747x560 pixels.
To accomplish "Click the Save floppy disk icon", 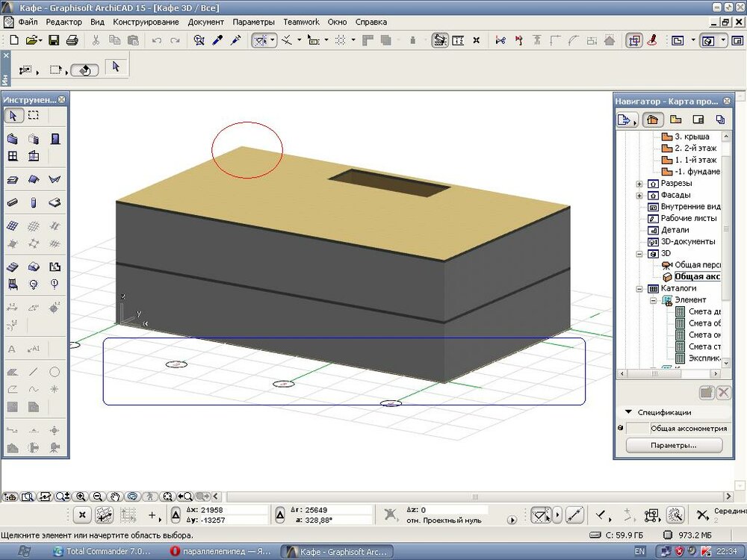I will (54, 40).
